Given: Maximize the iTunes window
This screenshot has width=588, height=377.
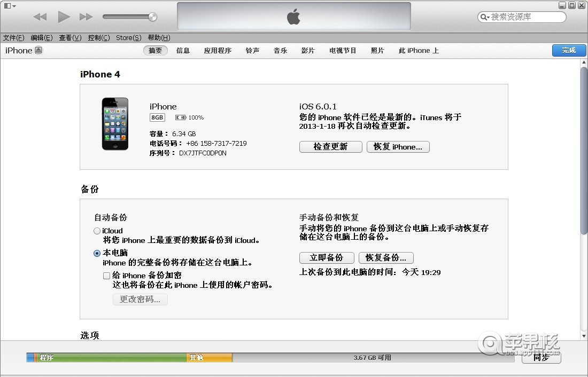Looking at the screenshot, I should [x=572, y=5].
